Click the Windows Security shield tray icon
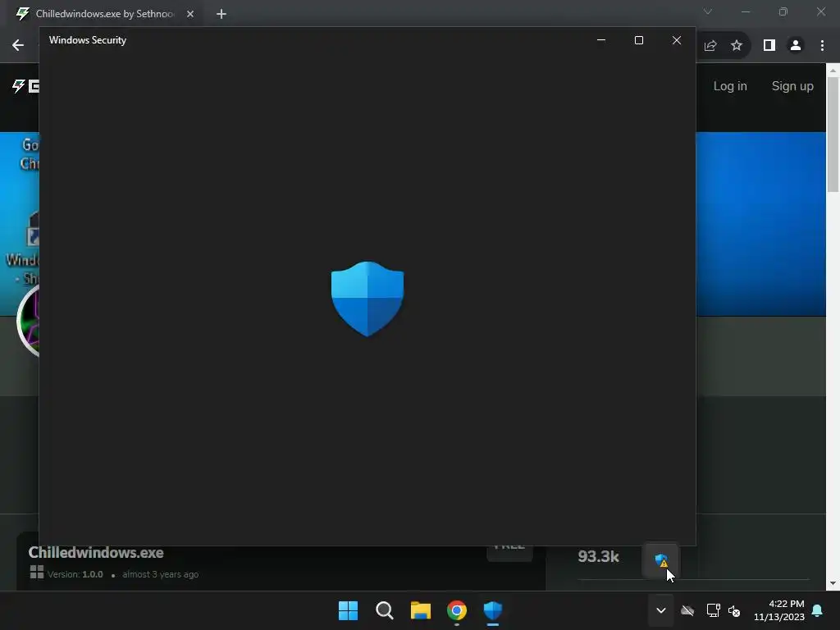Screen dimensions: 840x630 click(x=661, y=560)
